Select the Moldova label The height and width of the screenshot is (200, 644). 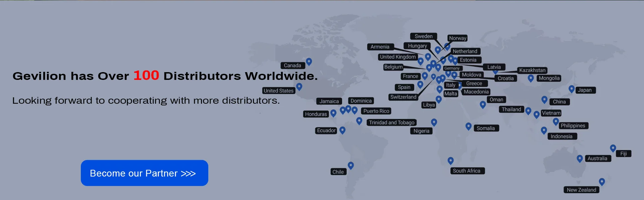472,75
